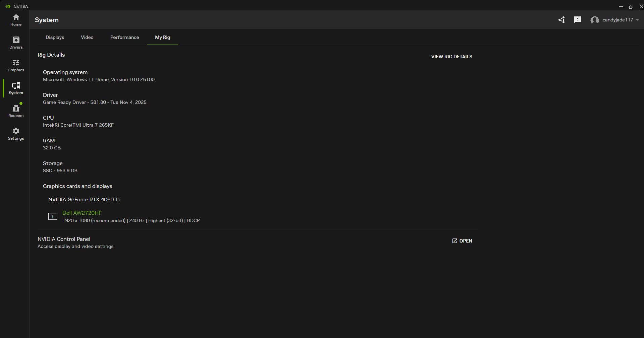The width and height of the screenshot is (644, 338).
Task: Click 'Access display and video settings' text
Action: (75, 246)
